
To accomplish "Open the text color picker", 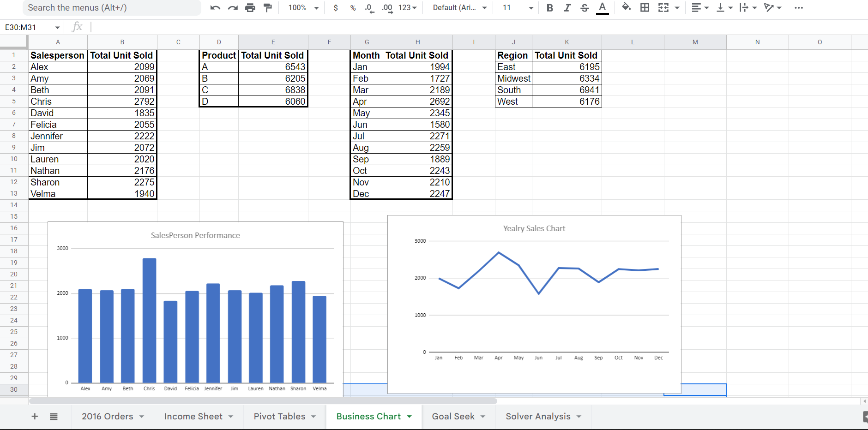I will coord(602,8).
